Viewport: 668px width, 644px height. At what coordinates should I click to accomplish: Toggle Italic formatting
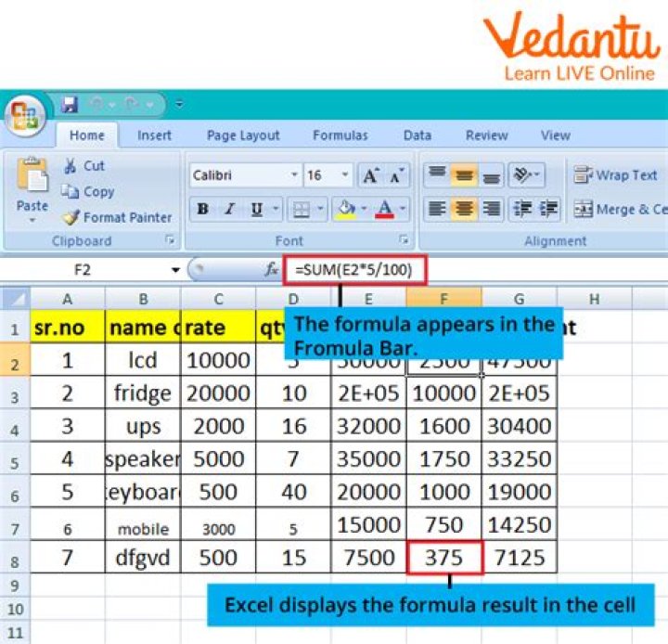229,210
